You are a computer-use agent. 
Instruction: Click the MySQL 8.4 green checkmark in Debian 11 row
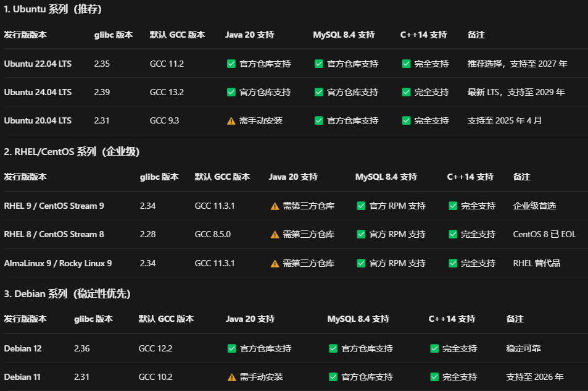tap(333, 377)
